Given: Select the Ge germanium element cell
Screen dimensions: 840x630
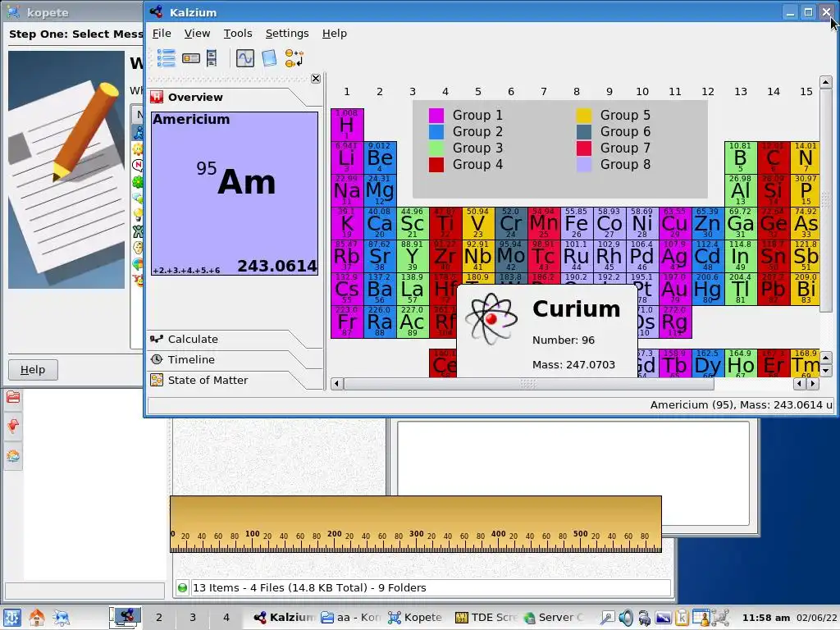Looking at the screenshot, I should [774, 223].
